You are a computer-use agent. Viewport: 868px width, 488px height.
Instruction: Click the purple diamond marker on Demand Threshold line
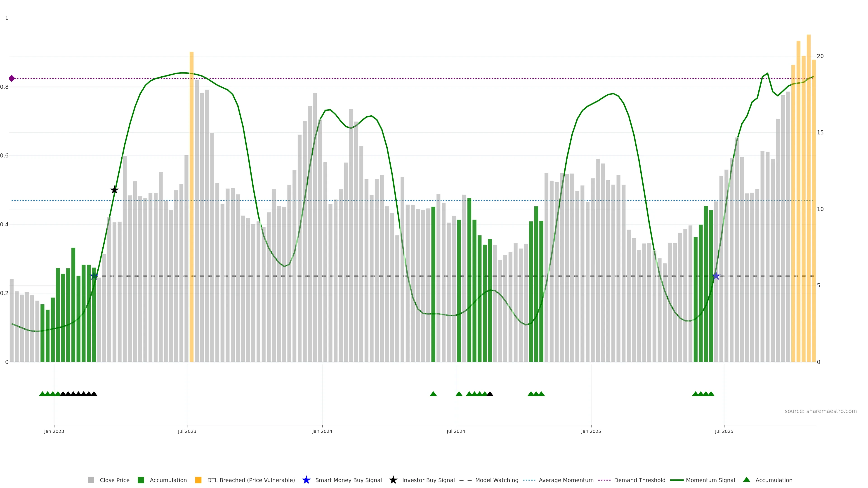click(12, 78)
